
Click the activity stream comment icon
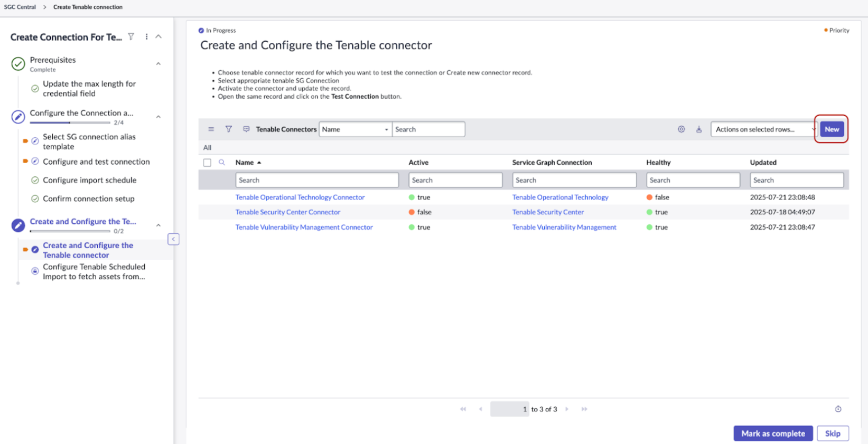point(246,129)
